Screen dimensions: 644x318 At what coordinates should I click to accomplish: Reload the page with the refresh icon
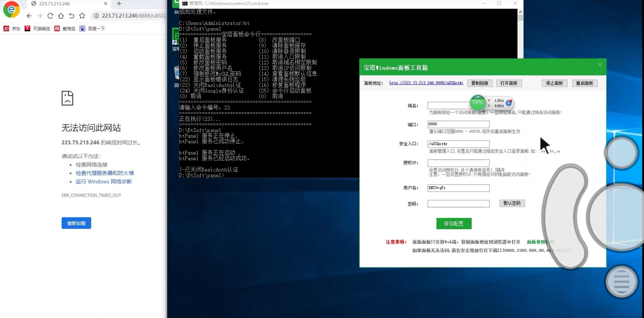pyautogui.click(x=50, y=16)
